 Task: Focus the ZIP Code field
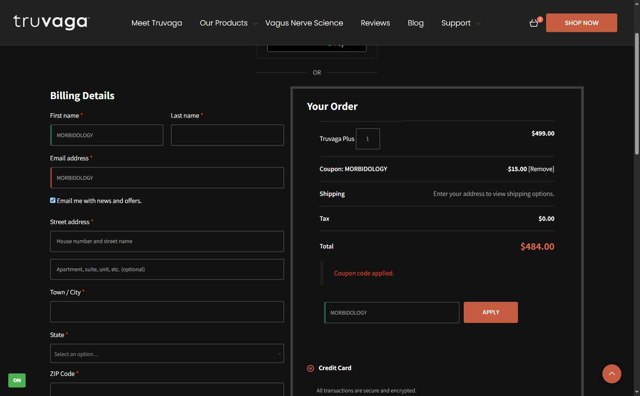click(x=167, y=389)
